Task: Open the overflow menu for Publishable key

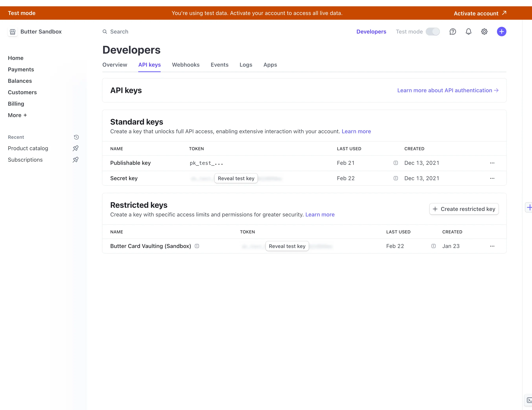Action: 492,163
